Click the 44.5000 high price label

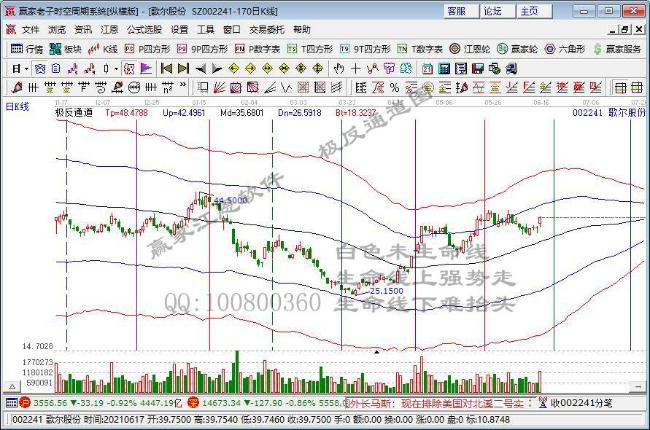pos(231,200)
